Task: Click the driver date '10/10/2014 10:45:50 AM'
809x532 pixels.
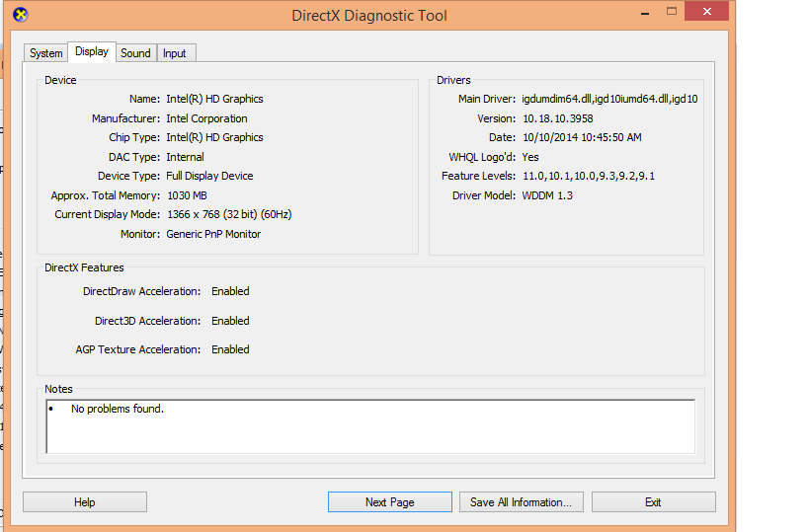Action: [582, 137]
